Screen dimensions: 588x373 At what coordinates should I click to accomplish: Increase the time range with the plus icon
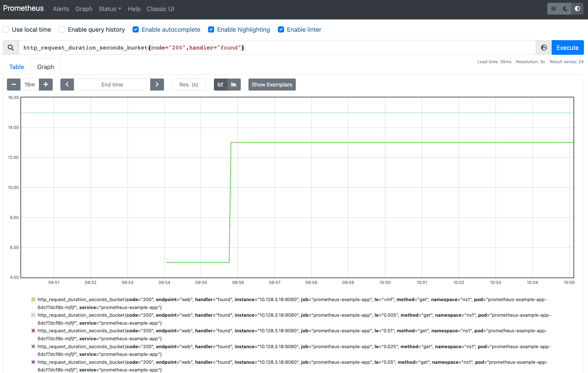coord(46,85)
